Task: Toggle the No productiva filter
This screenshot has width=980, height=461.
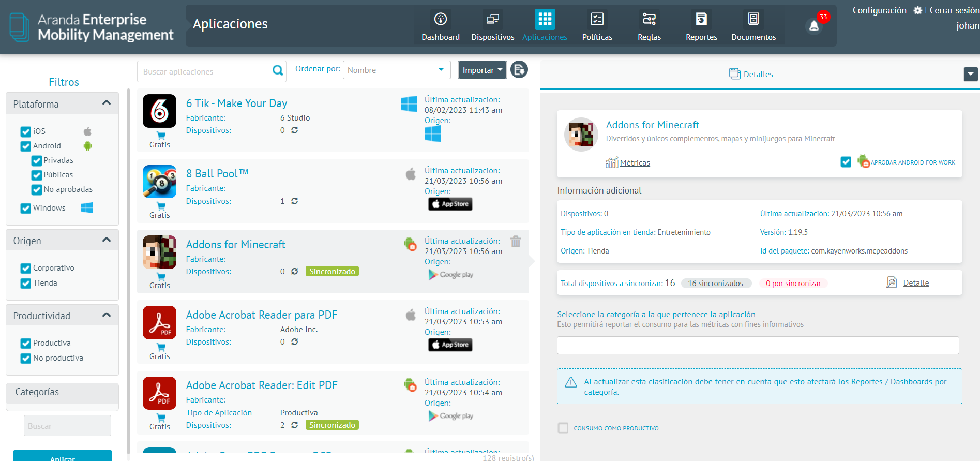Action: (26, 359)
